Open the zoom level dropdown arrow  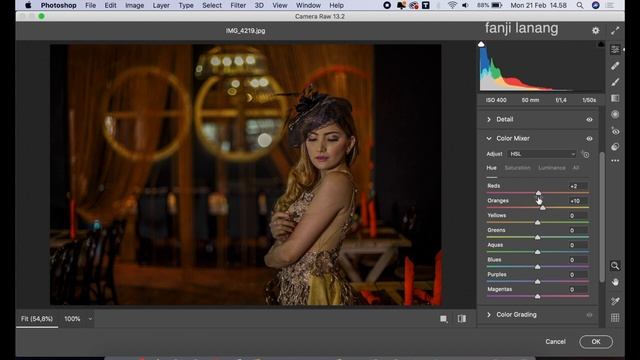[x=90, y=319]
